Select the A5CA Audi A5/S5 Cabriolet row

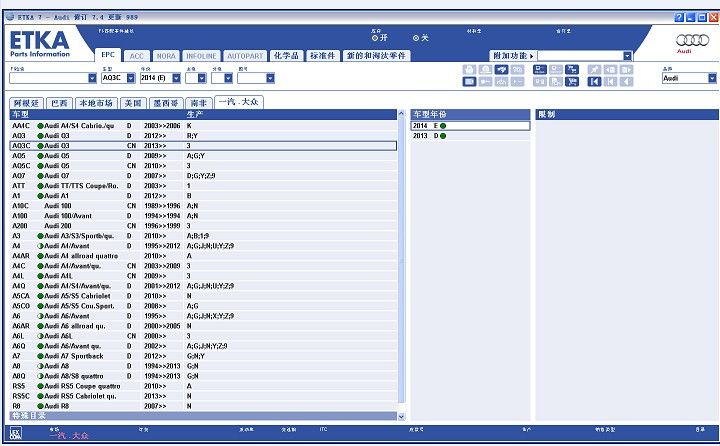(203, 296)
